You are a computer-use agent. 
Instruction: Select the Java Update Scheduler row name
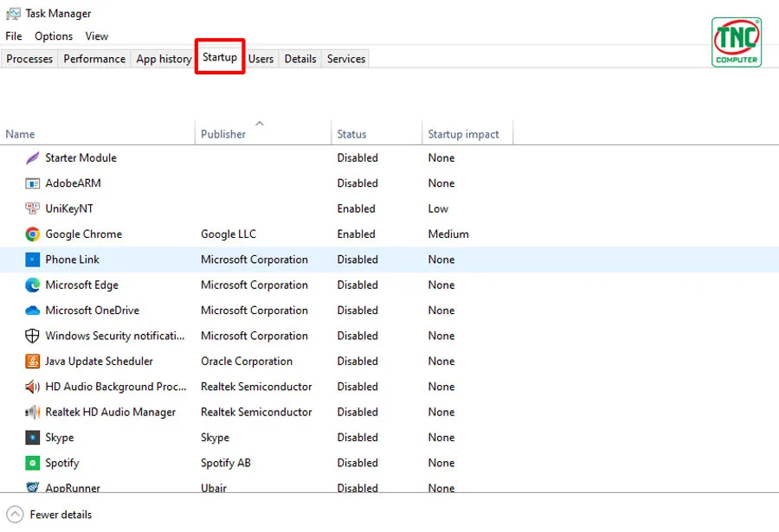[x=99, y=361]
